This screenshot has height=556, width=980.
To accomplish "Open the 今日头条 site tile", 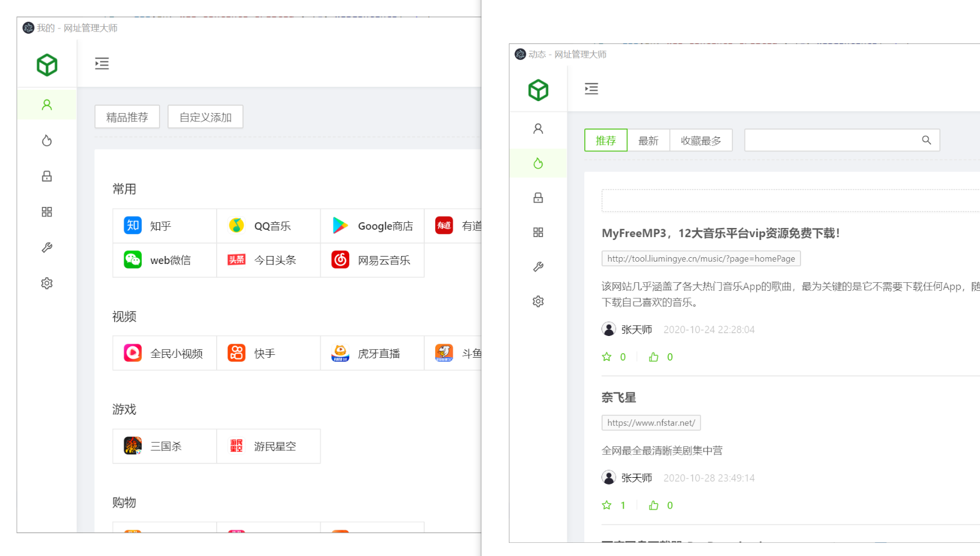I will click(269, 260).
